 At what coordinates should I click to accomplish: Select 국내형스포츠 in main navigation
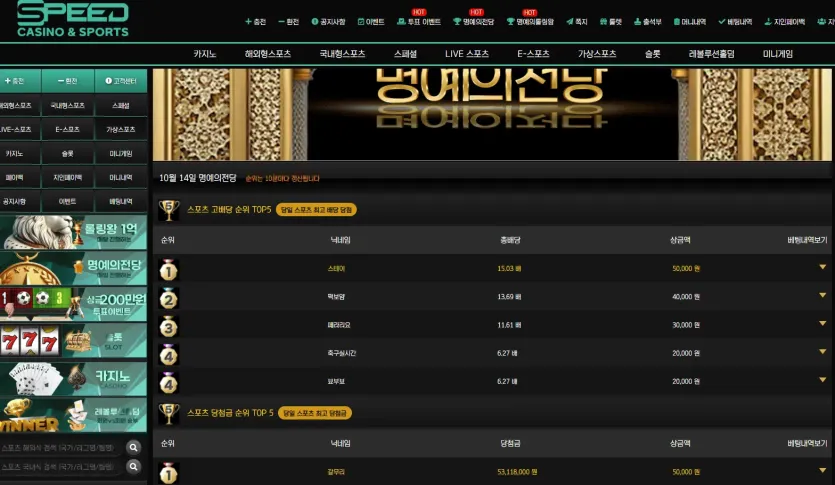[x=342, y=54]
